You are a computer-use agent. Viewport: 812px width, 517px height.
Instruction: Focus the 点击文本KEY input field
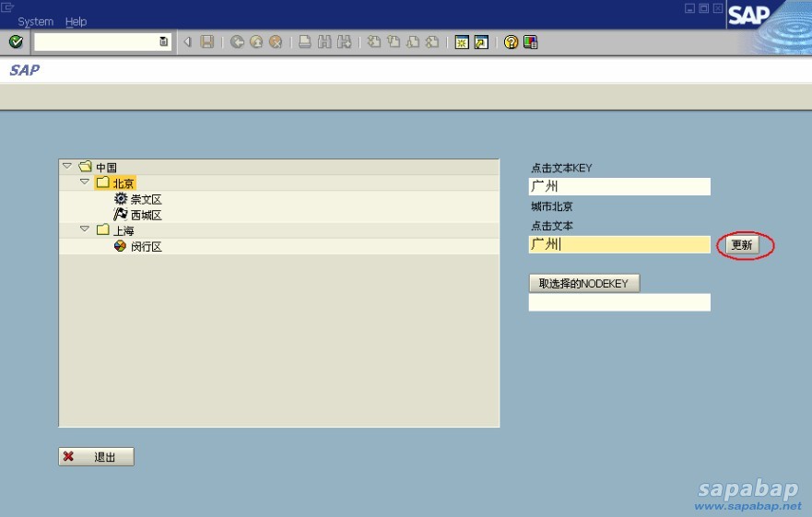coord(619,186)
